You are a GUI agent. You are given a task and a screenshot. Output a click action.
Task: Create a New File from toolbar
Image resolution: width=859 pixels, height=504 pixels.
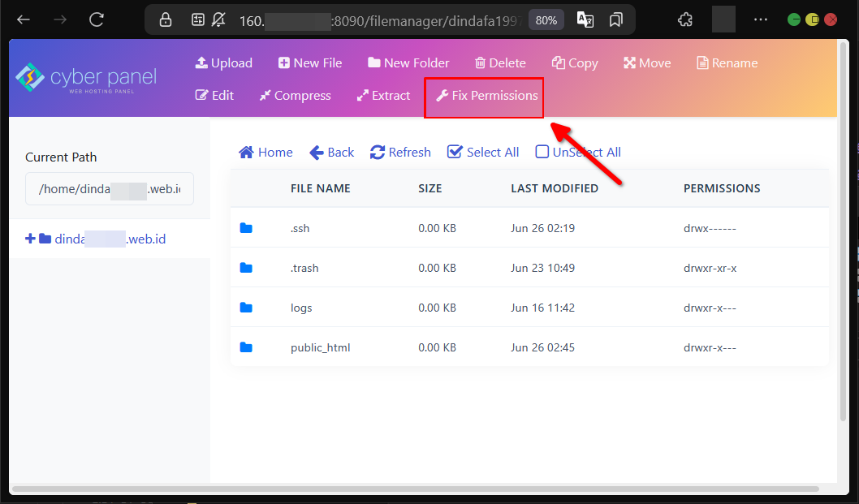pos(309,63)
